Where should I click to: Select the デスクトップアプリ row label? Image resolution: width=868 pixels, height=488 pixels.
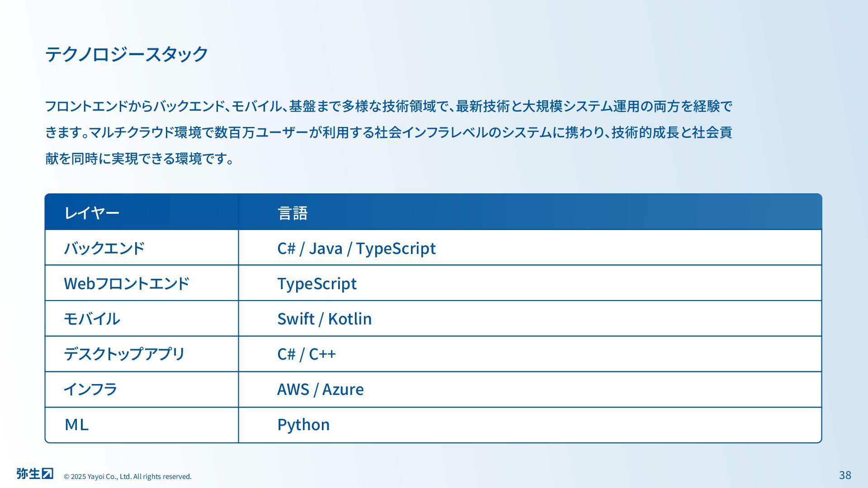(x=124, y=354)
